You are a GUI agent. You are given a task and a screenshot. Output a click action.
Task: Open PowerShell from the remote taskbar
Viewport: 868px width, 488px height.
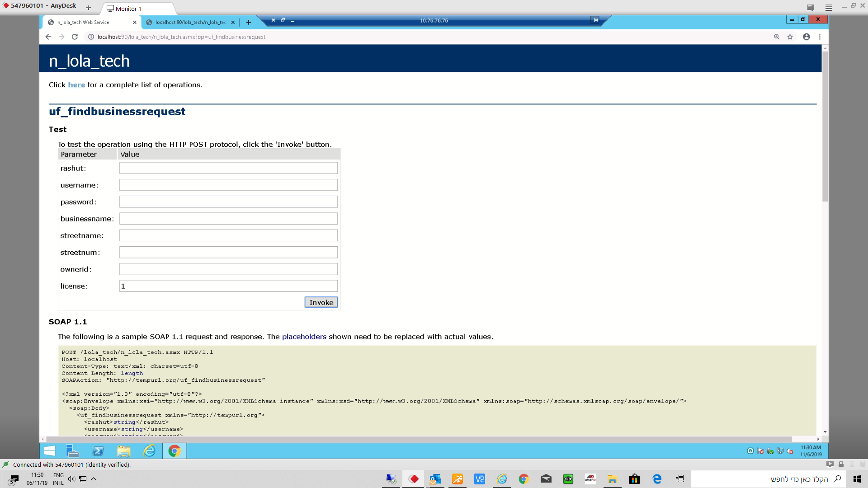(98, 451)
